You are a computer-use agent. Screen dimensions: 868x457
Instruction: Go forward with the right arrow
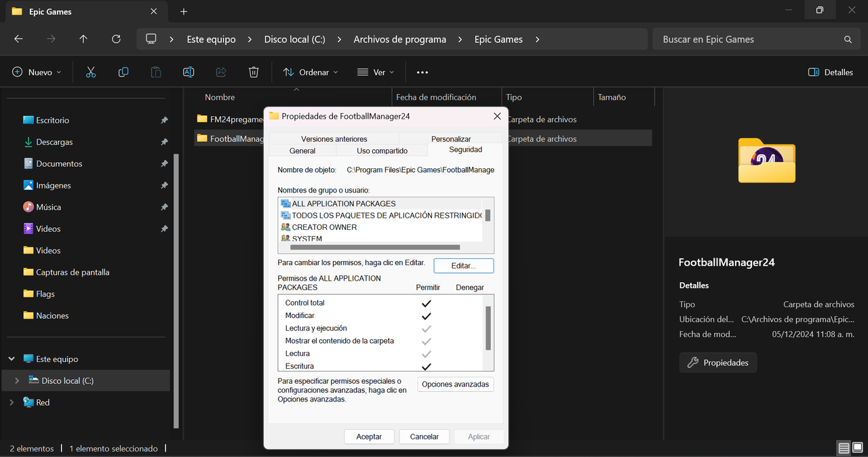[x=51, y=39]
